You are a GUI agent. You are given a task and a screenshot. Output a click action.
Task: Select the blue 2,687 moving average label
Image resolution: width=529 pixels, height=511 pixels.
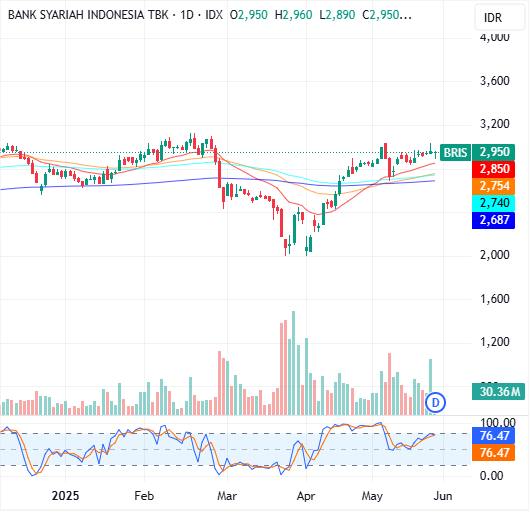[494, 220]
